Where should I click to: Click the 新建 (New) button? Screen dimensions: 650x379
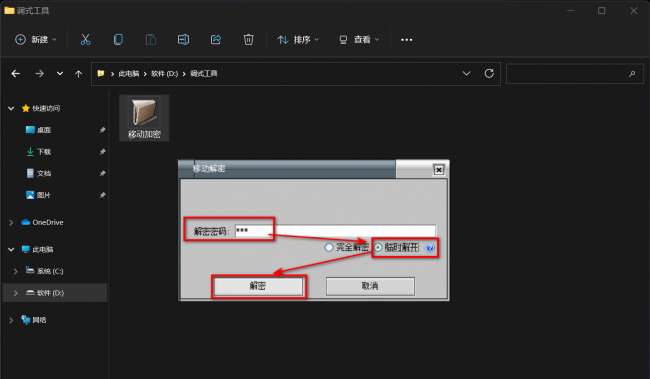point(36,40)
